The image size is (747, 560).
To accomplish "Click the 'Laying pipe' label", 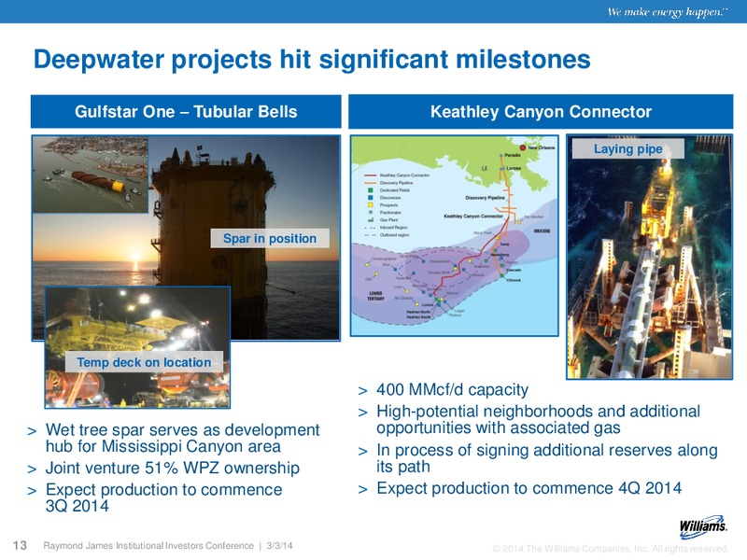I will [627, 148].
